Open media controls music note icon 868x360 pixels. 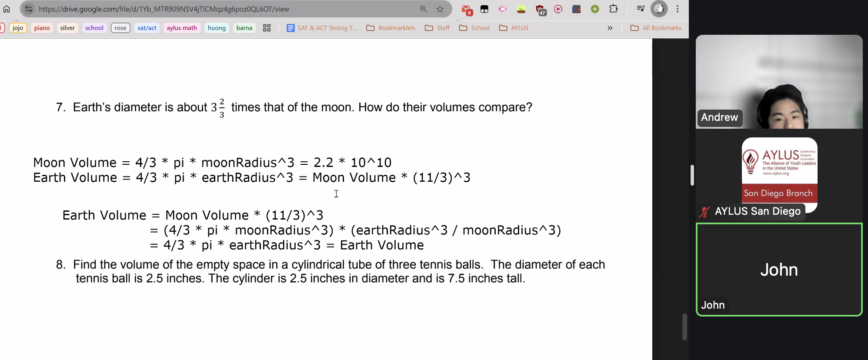[640, 9]
